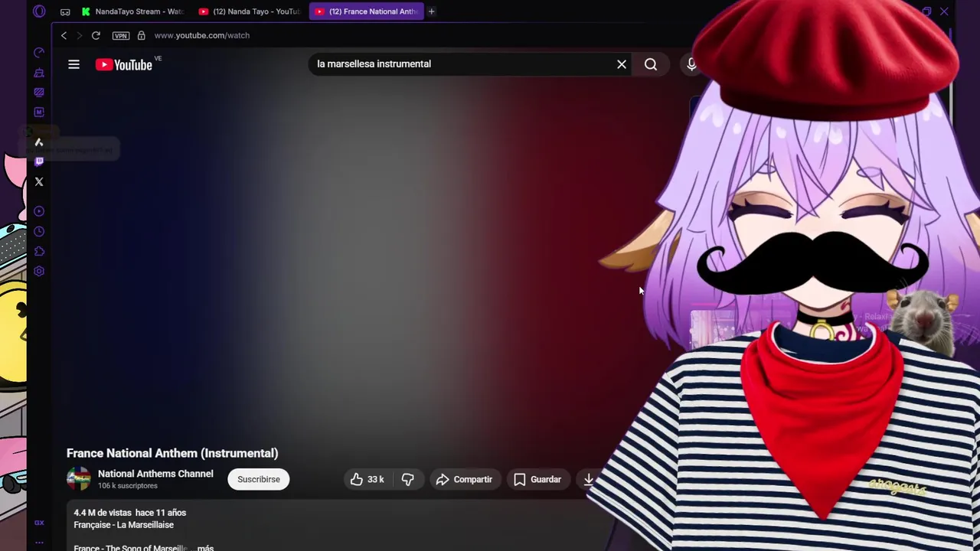Open Aria AI in sidebar
This screenshot has width=980, height=551.
[x=39, y=142]
